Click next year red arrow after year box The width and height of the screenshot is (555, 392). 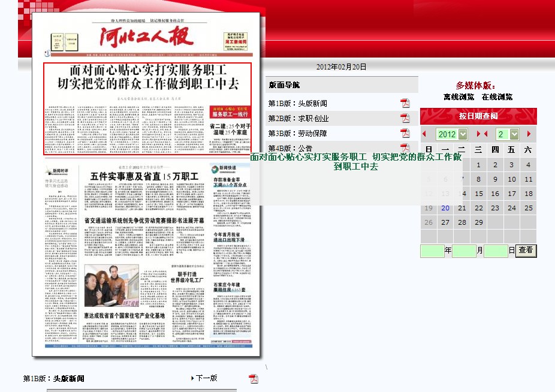click(478, 134)
